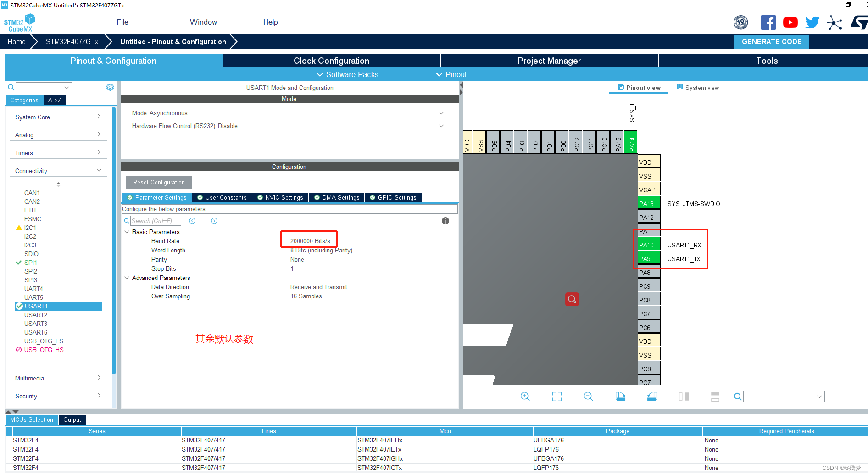Expand the Analog category
This screenshot has height=475, width=868.
point(58,135)
